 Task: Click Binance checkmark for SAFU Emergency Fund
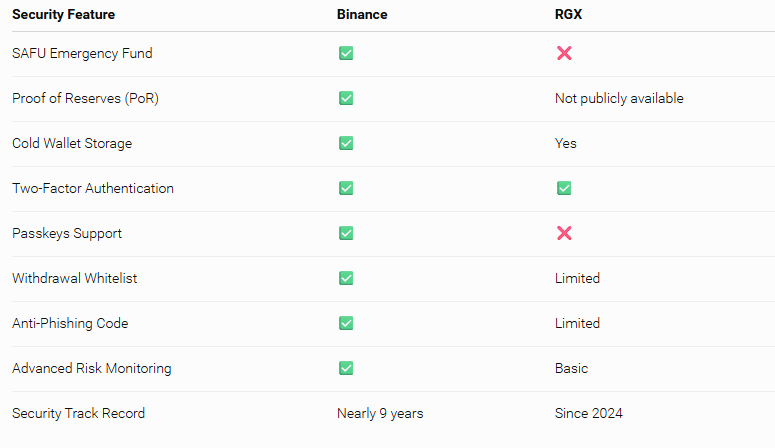coord(346,53)
